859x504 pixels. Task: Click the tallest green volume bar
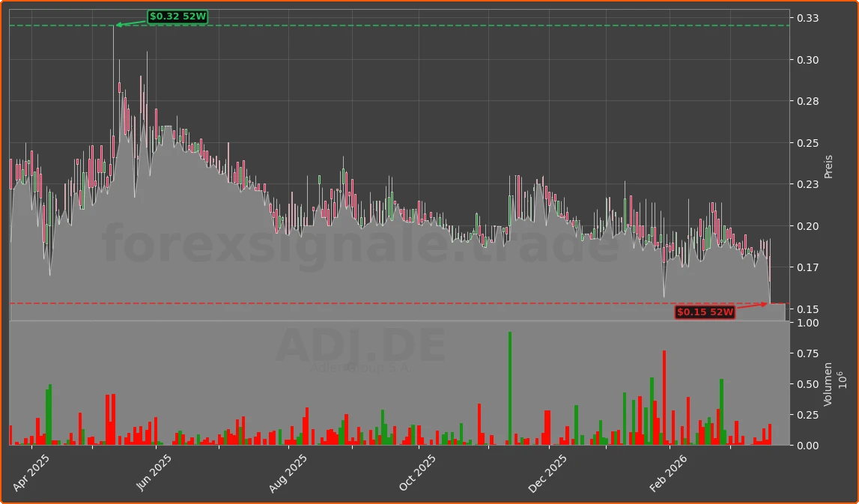click(x=510, y=389)
